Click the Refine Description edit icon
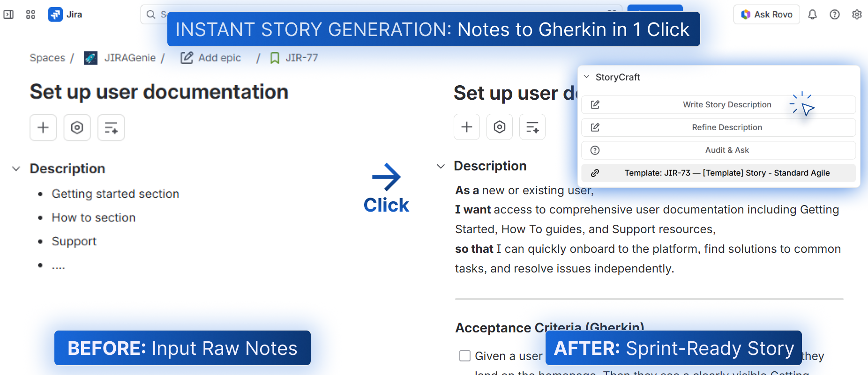The width and height of the screenshot is (868, 375). tap(595, 127)
